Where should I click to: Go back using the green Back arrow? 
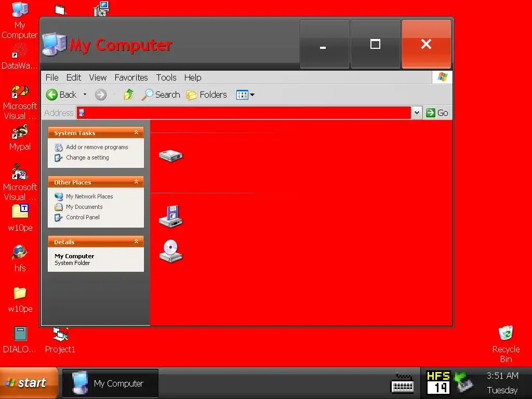pyautogui.click(x=61, y=95)
